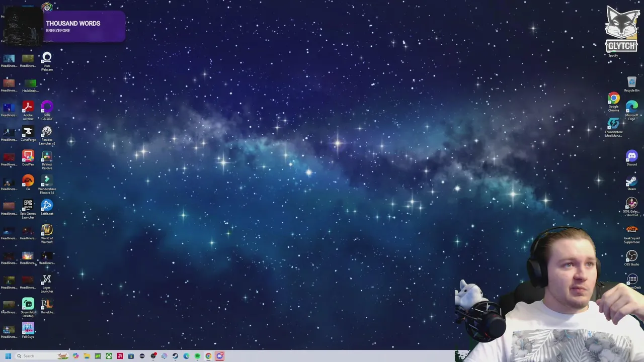Launch Google Chrome desktop shortcut
This screenshot has width=644, height=362.
pos(613,102)
